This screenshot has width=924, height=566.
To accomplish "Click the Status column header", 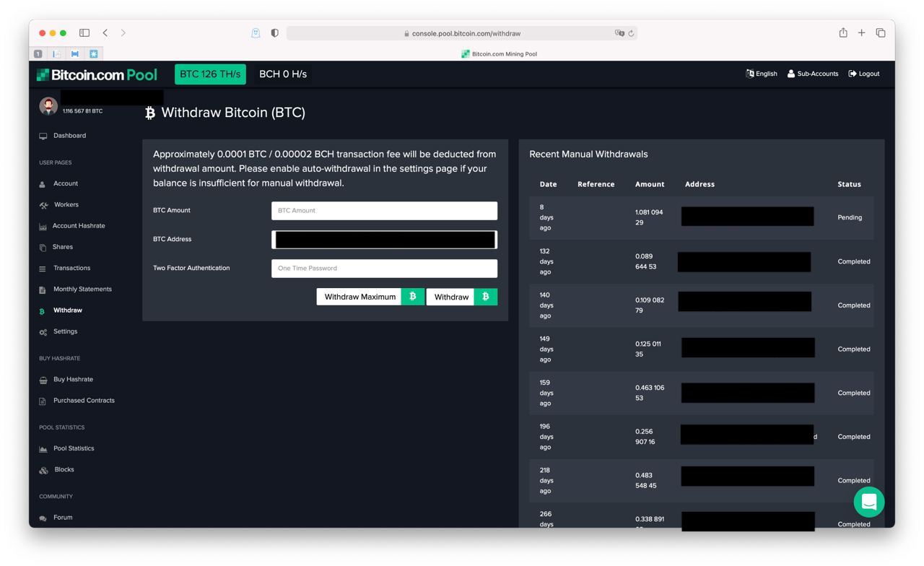I will [x=849, y=184].
